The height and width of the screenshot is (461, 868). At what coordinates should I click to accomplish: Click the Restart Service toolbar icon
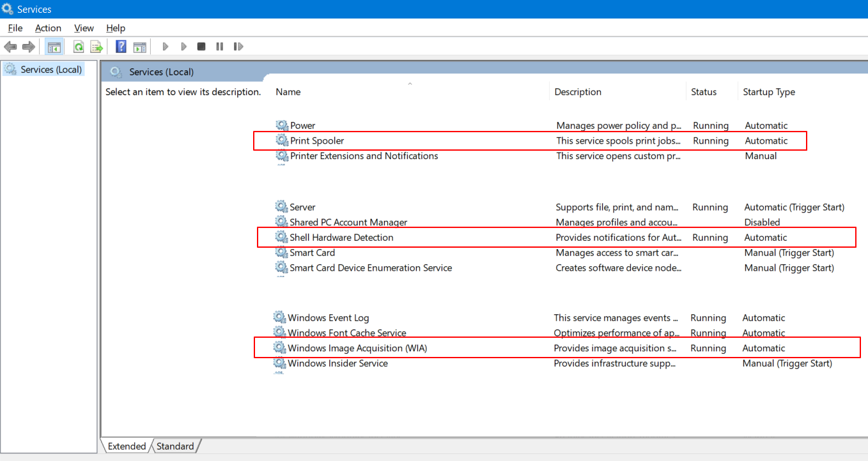click(238, 47)
